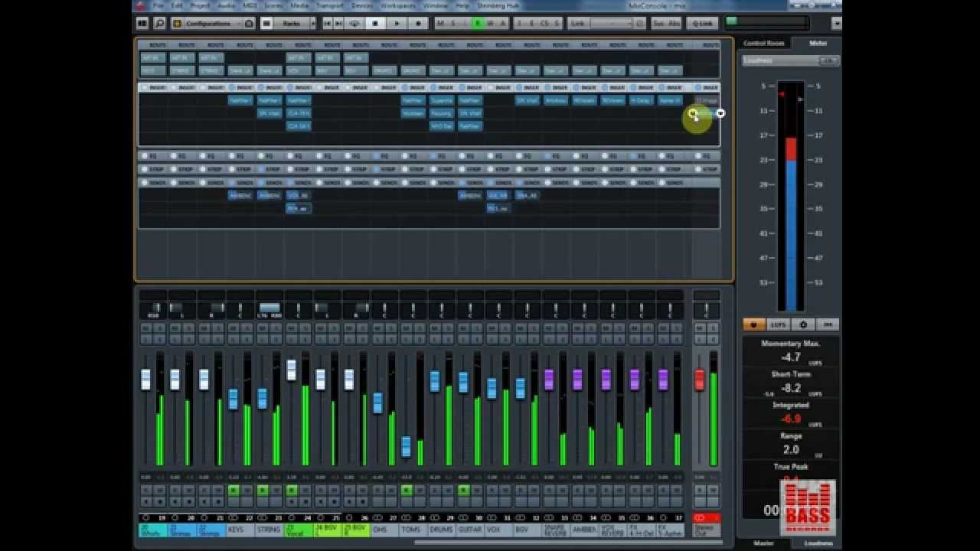Switch to the bottom Loudness tab
Screen dimensions: 980x551
pyautogui.click(x=818, y=543)
